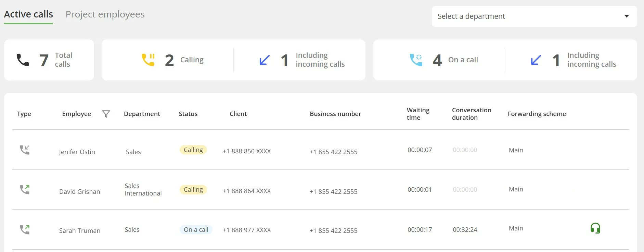This screenshot has width=644, height=252.
Task: Click incoming arrow icon in On a call card
Action: pyautogui.click(x=536, y=60)
